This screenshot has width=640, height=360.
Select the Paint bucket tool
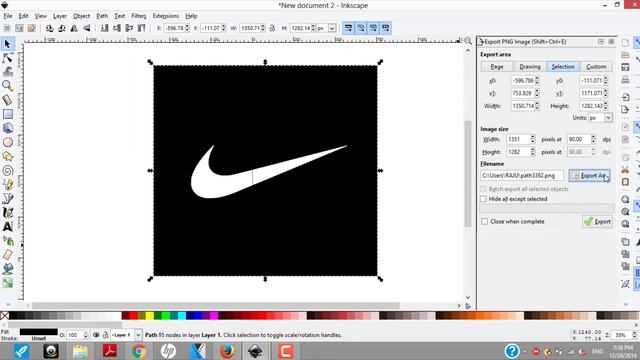[7, 269]
